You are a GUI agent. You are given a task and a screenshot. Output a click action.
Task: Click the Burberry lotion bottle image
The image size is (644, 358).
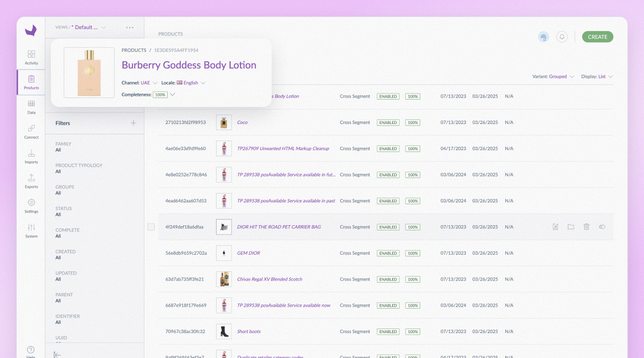89,73
